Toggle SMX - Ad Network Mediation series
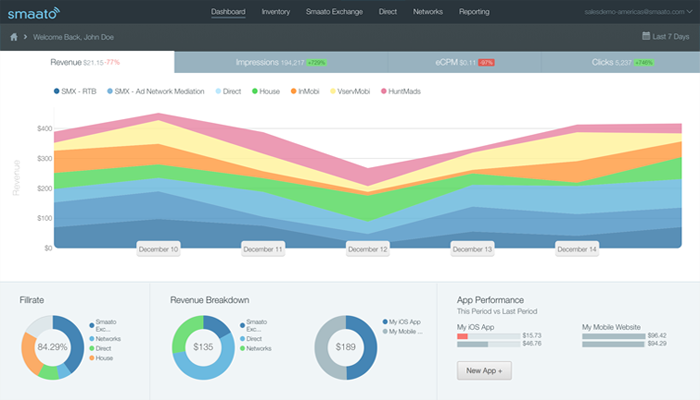This screenshot has height=400, width=700. [155, 91]
